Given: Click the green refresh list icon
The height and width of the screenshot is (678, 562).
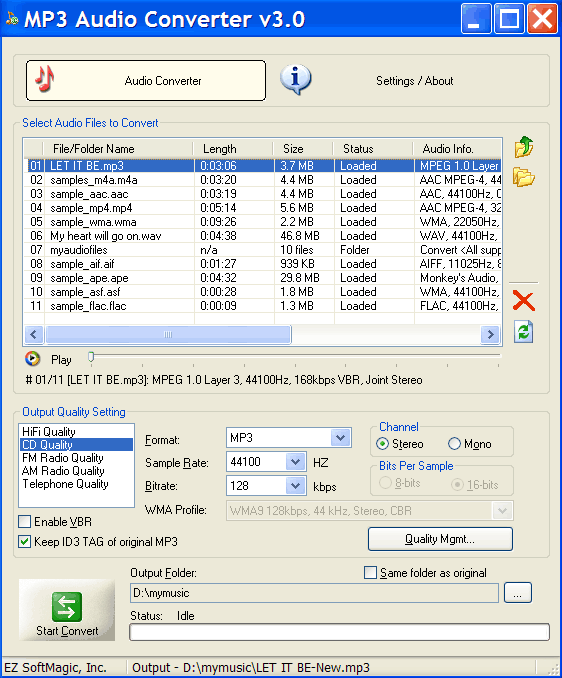Looking at the screenshot, I should click(x=524, y=332).
